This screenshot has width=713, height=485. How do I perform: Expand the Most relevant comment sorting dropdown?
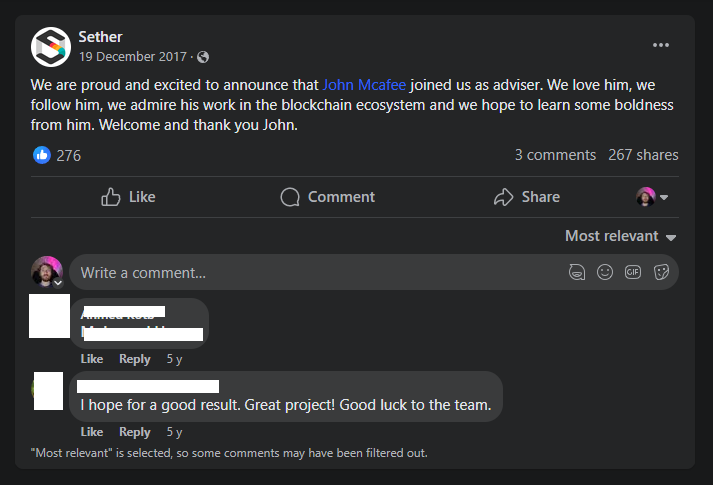coord(620,236)
